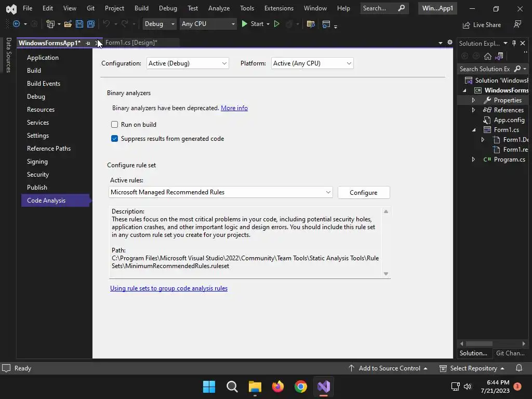Click the gear icon beside document tabs

(x=450, y=42)
